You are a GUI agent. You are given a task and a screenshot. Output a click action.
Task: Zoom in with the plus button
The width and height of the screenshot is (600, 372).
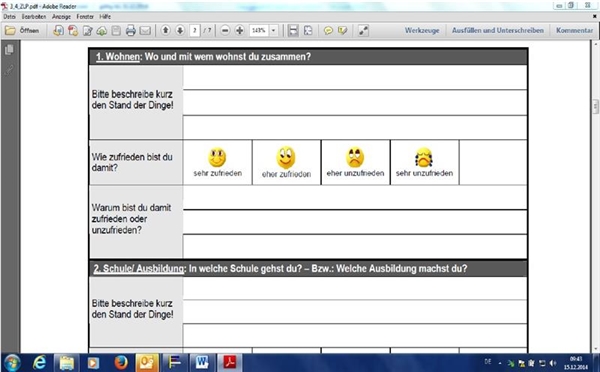[240, 31]
